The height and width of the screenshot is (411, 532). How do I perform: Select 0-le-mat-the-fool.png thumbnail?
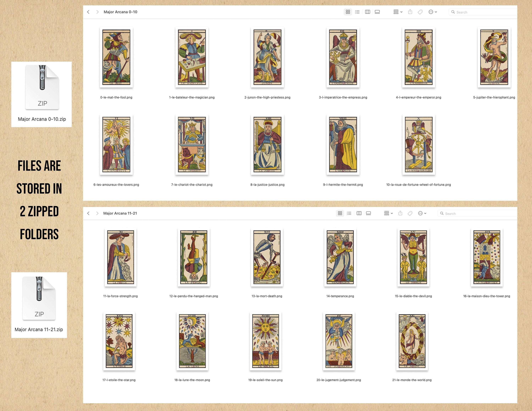click(x=116, y=57)
